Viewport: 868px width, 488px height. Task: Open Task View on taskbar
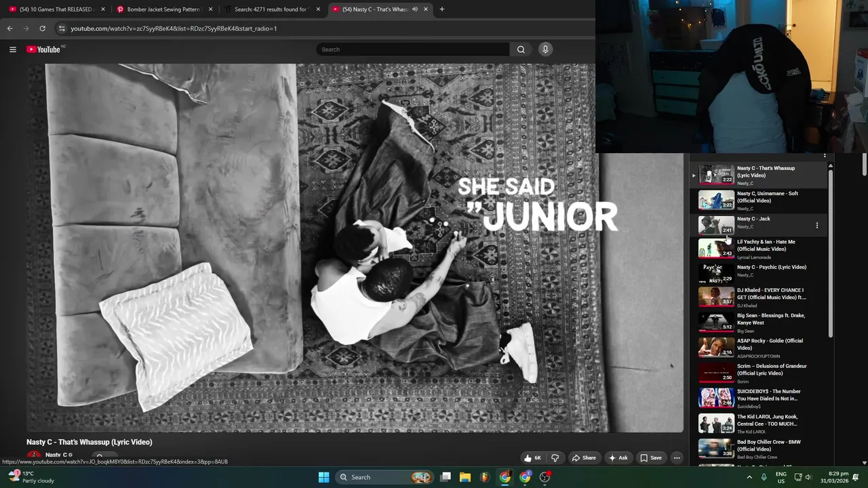click(x=446, y=477)
